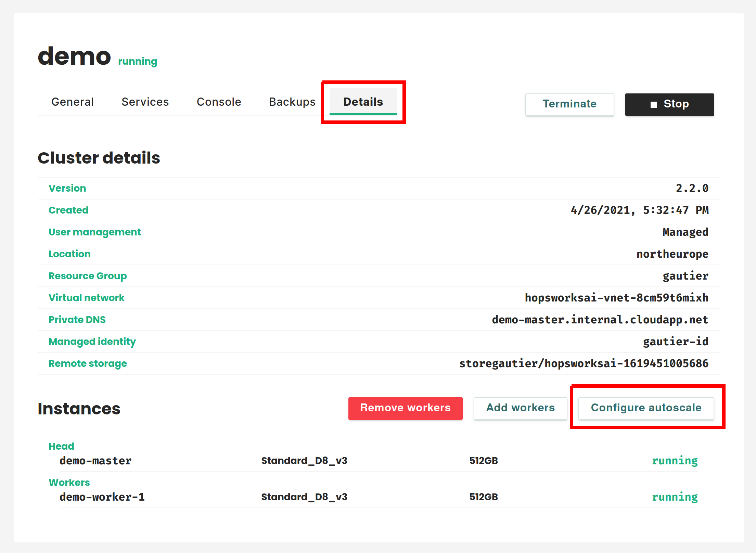This screenshot has height=553, width=756.
Task: Stop the demo cluster
Action: 669,104
